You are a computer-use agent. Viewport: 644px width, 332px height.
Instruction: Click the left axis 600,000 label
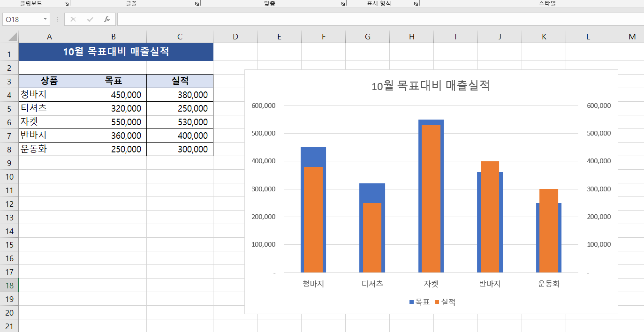pos(264,106)
